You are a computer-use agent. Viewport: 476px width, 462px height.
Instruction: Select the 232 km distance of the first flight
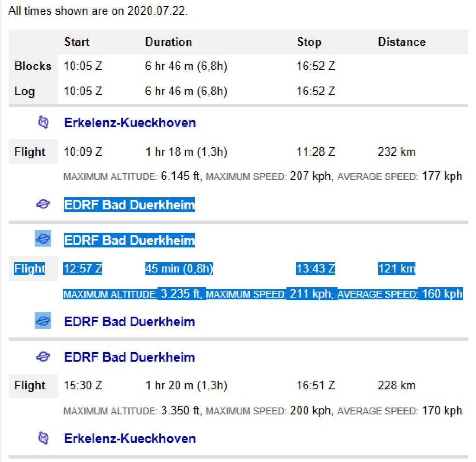(x=396, y=152)
